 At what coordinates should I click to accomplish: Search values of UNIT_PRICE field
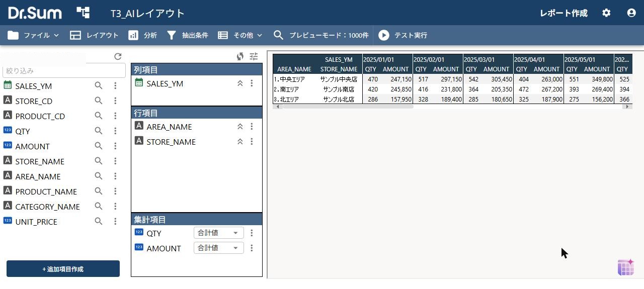click(99, 222)
